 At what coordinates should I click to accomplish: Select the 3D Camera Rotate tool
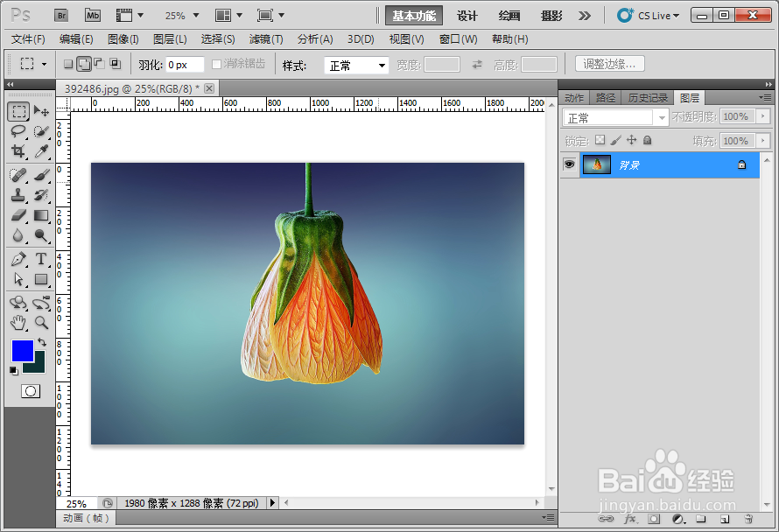42,303
